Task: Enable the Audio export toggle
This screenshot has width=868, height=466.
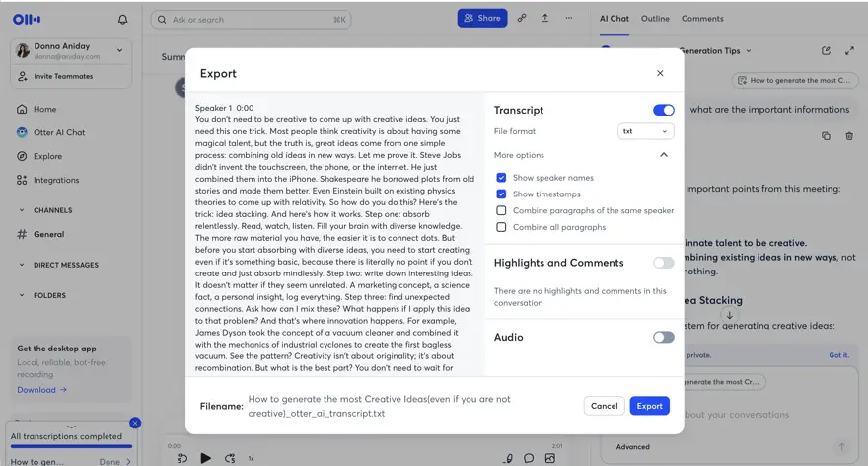Action: pyautogui.click(x=663, y=337)
